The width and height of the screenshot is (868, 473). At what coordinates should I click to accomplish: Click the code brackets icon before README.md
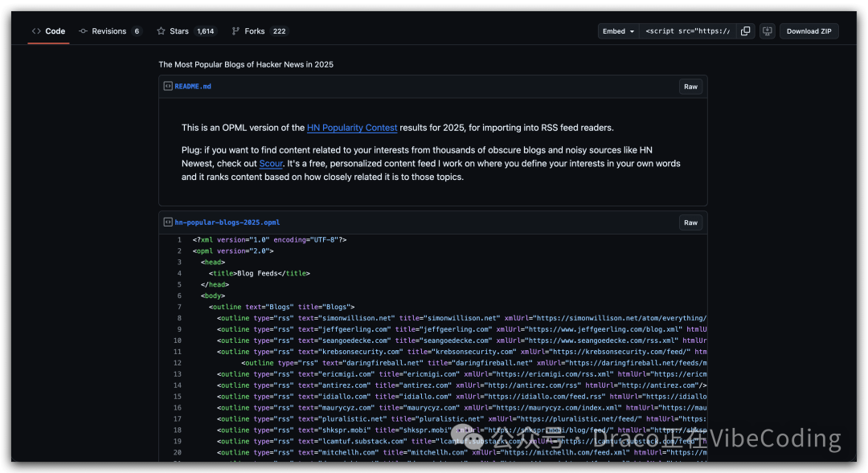(166, 86)
